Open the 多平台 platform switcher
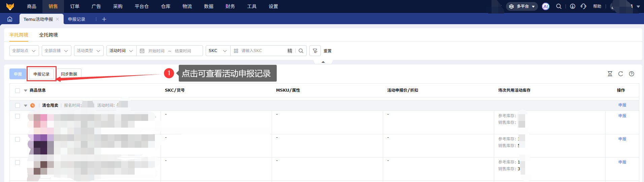Viewport: 644px width, 182px height. tap(522, 6)
